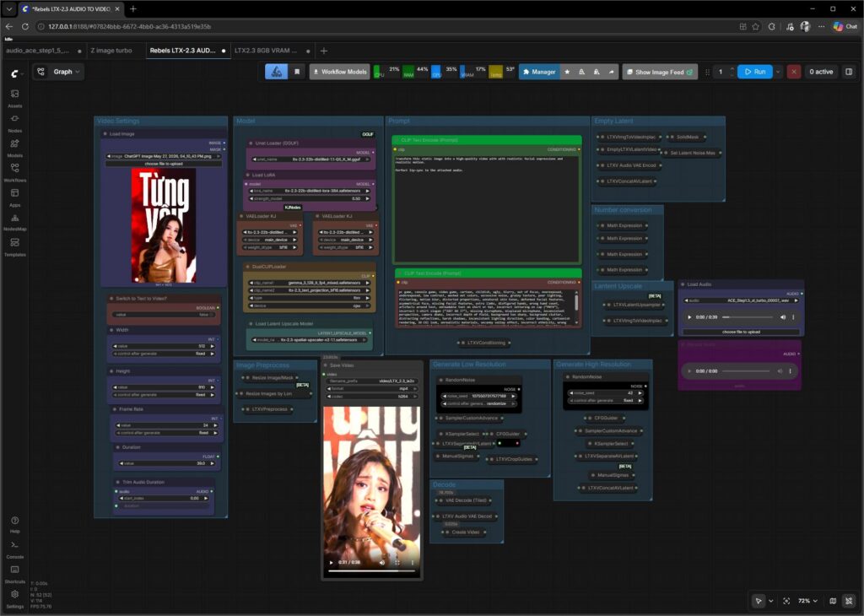Open the Models sidebar panel
The image size is (864, 616).
tap(15, 148)
